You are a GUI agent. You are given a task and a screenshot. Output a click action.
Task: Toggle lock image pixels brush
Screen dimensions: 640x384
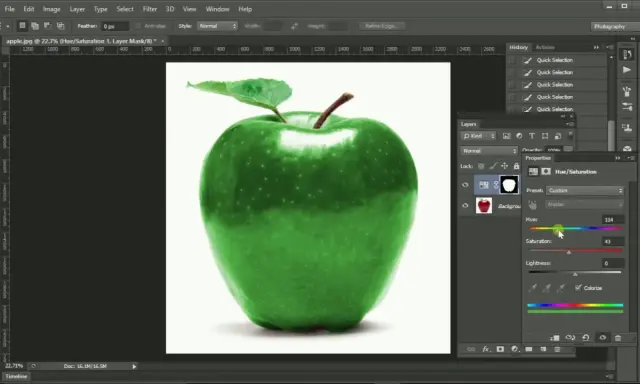pyautogui.click(x=493, y=166)
